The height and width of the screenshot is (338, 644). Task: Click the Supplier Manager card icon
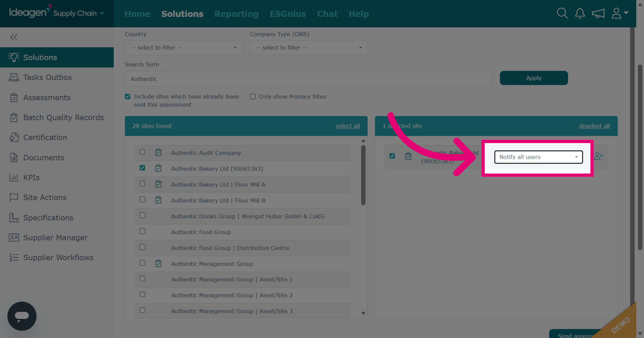pos(14,237)
